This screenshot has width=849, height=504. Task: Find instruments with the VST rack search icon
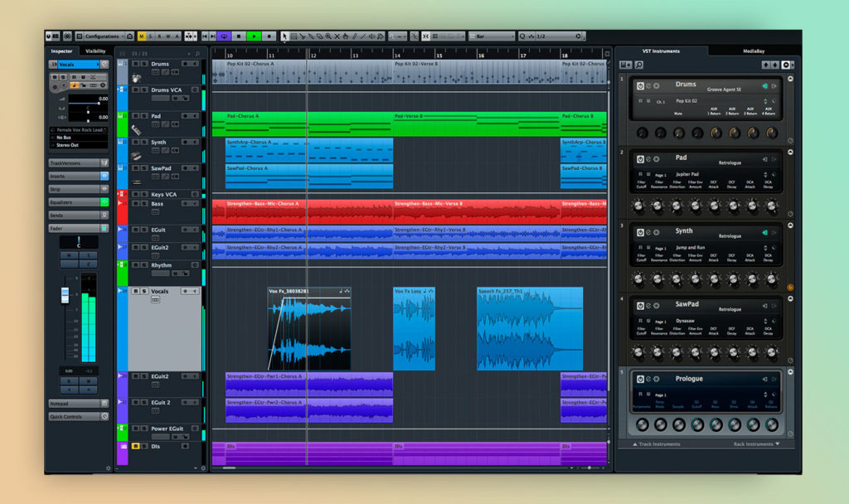639,65
